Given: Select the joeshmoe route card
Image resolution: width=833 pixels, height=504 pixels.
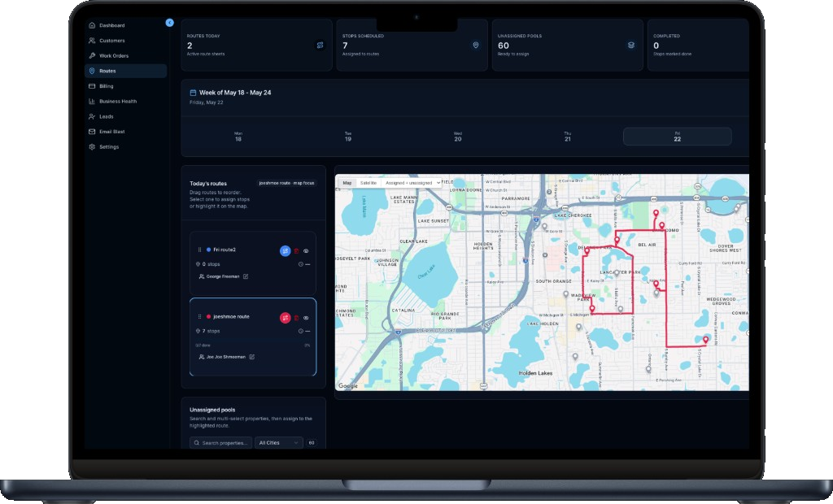Looking at the screenshot, I should click(253, 337).
